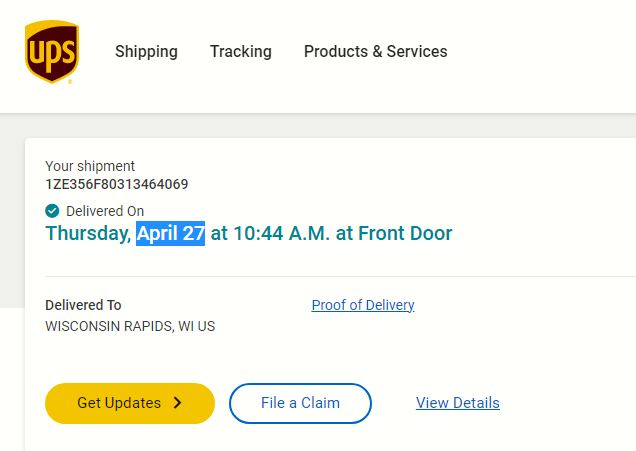This screenshot has height=451, width=636.
Task: Open the Proof of Delivery link
Action: [363, 305]
